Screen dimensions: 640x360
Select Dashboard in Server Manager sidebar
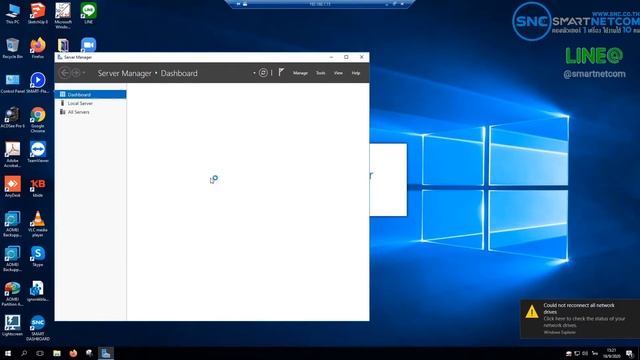(x=90, y=94)
